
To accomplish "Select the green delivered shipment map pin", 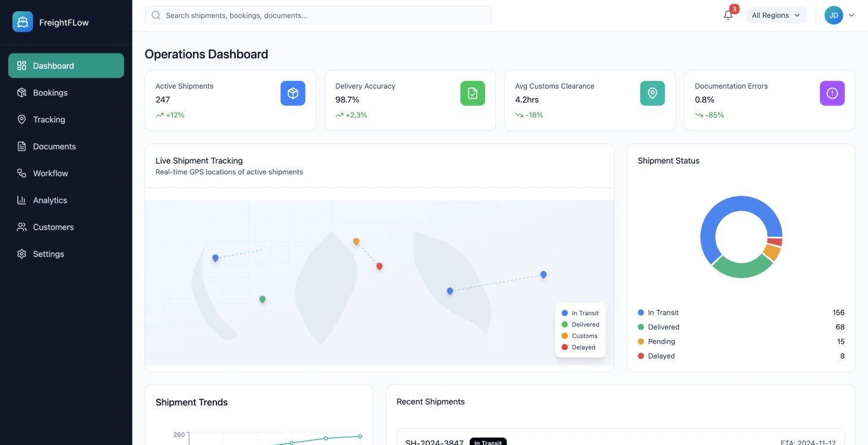I will point(262,299).
